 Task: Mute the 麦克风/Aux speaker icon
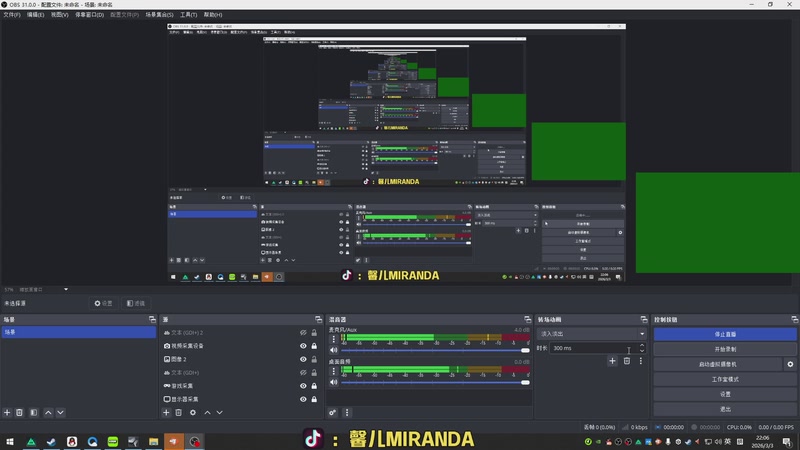334,350
